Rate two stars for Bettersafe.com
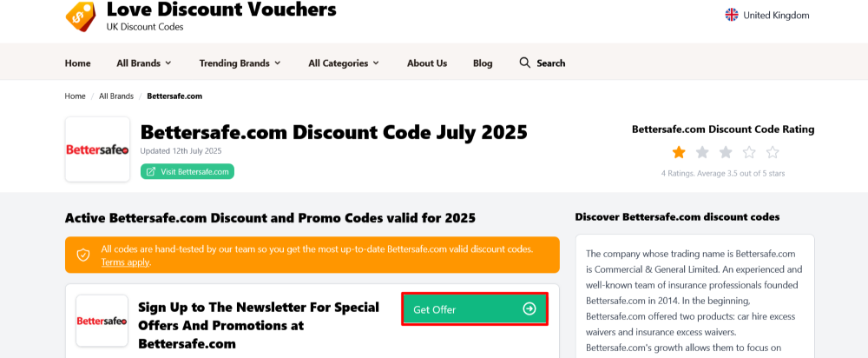Viewport: 868px width, 358px height. pos(702,153)
